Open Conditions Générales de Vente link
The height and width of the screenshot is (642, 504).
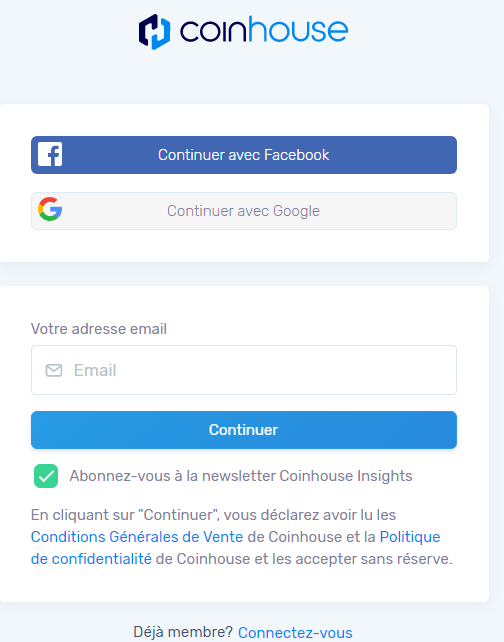pos(137,537)
